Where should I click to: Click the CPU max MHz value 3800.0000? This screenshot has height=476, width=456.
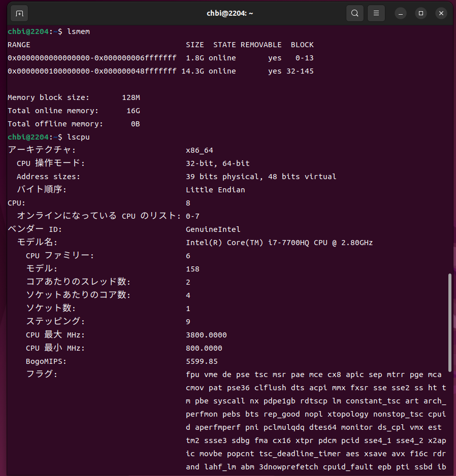tap(206, 335)
